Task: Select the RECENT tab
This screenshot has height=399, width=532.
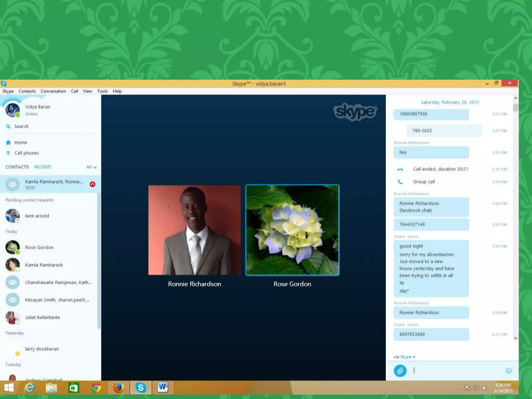Action: [x=43, y=167]
